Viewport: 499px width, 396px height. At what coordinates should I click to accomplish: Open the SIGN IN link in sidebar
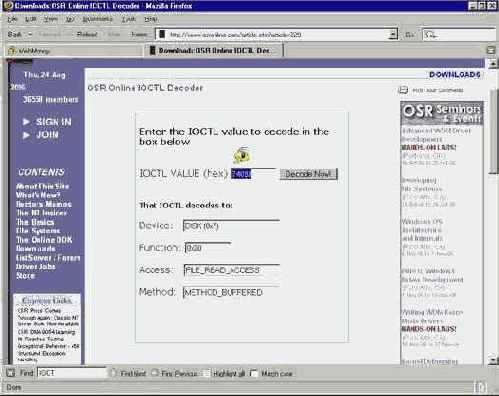click(x=54, y=122)
